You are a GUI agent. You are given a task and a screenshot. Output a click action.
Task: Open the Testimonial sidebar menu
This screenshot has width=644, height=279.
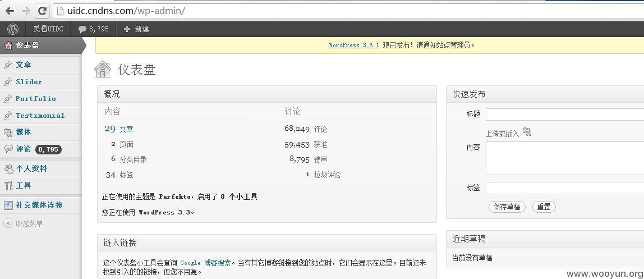point(41,116)
